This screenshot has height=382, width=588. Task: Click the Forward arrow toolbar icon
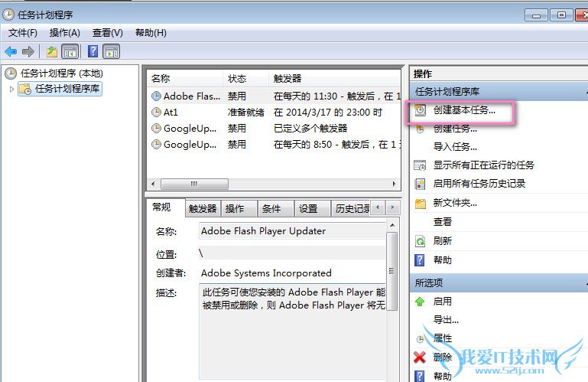pyautogui.click(x=28, y=51)
